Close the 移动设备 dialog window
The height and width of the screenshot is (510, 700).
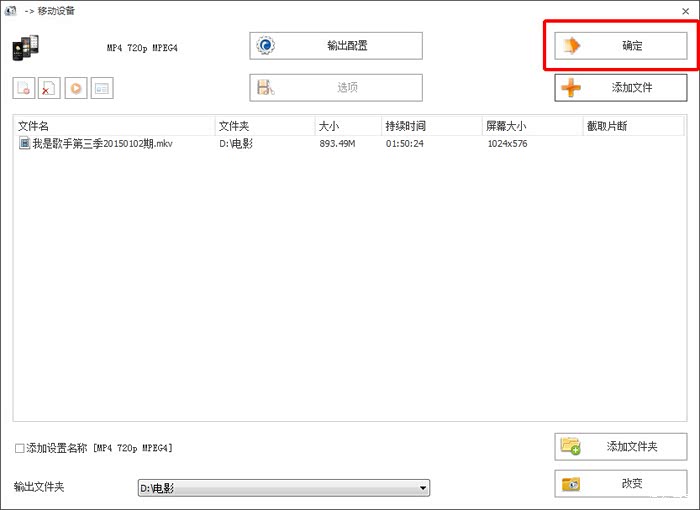coord(686,11)
